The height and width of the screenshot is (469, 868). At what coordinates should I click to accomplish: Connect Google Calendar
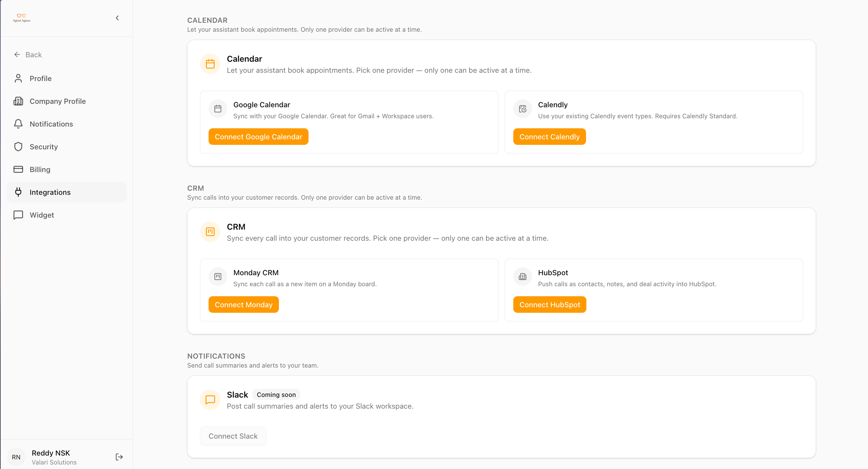pyautogui.click(x=259, y=137)
